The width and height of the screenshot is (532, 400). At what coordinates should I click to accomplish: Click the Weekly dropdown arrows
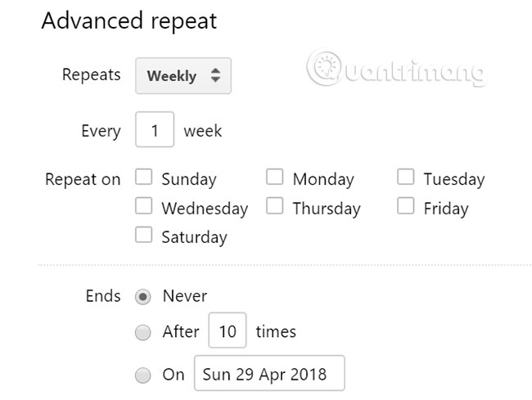[x=215, y=76]
